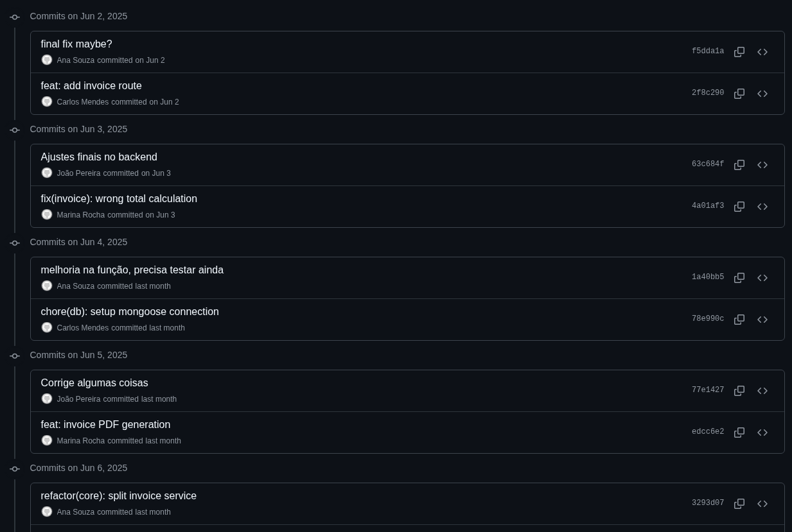Click commit hash 78e990c

707,319
